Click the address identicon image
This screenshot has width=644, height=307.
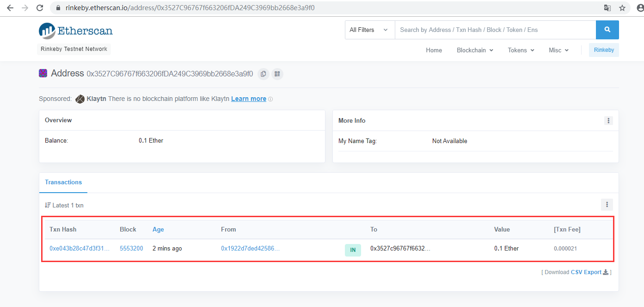(43, 73)
